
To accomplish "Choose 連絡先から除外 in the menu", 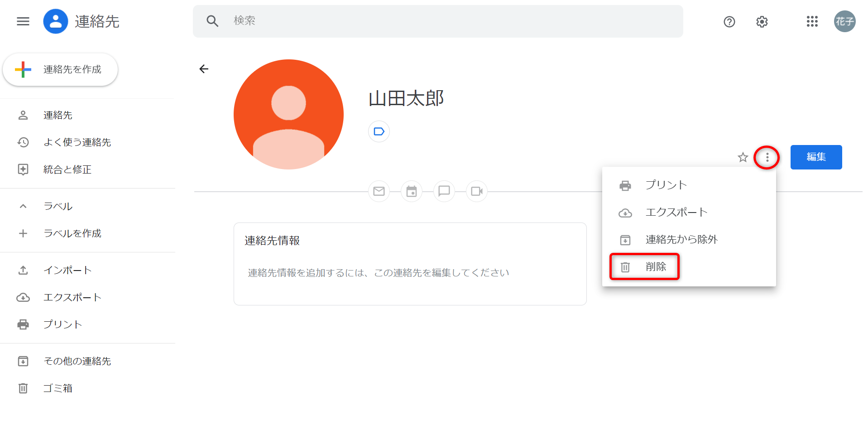I will coord(681,240).
